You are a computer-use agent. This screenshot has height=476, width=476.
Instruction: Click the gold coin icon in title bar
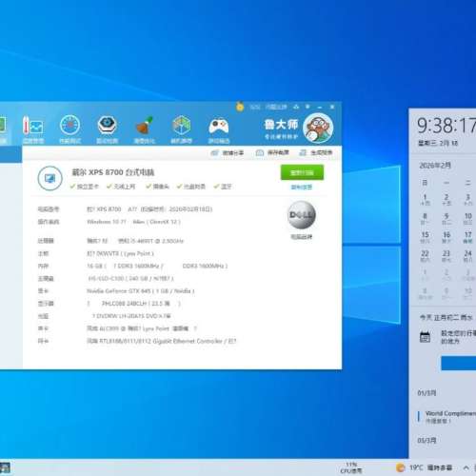click(x=240, y=107)
